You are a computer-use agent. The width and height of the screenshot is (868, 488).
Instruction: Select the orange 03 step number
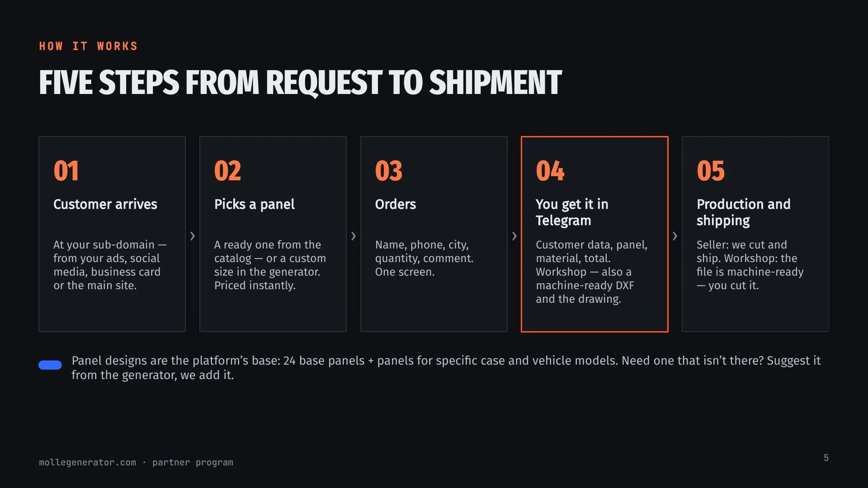[x=389, y=171]
